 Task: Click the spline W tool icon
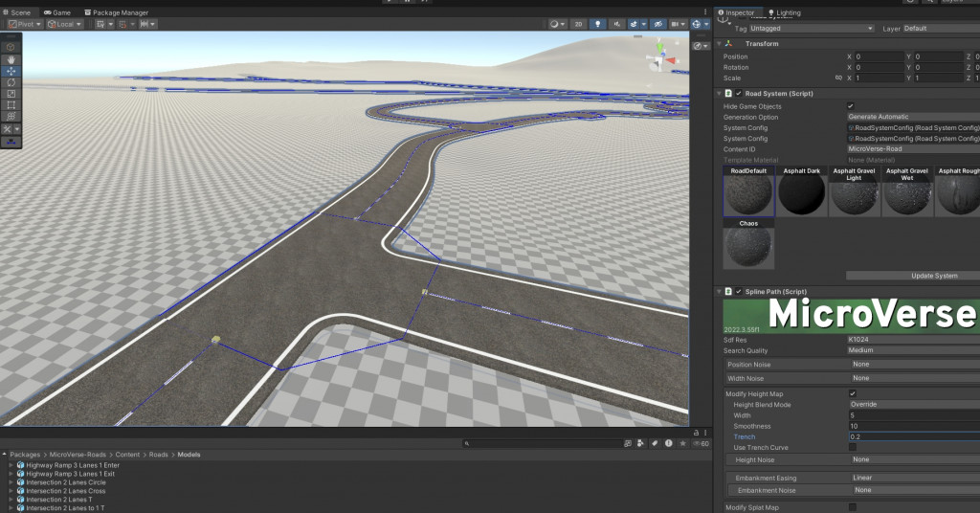11,142
